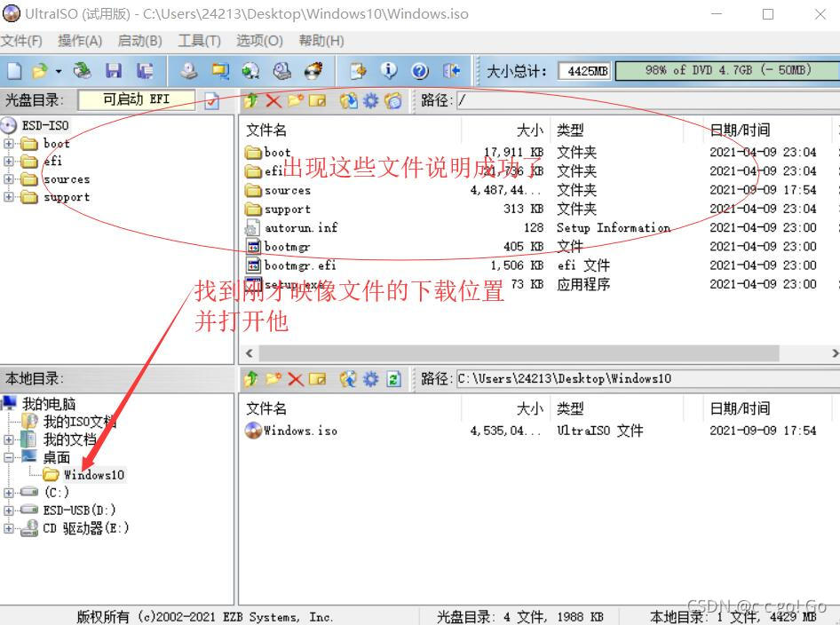Screen dimensions: 840x625
Task: Click the Save As icon
Action: point(145,71)
